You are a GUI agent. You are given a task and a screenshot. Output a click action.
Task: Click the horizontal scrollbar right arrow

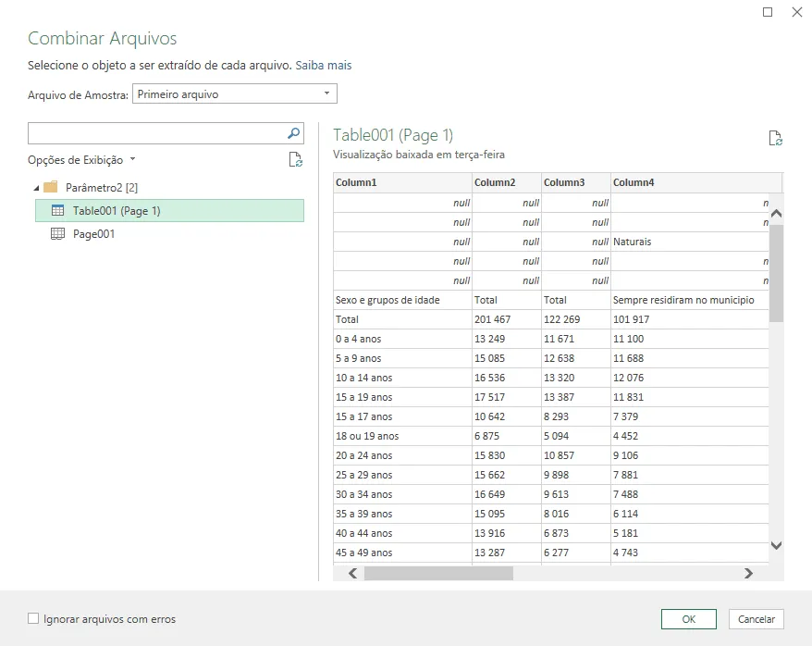pos(748,573)
